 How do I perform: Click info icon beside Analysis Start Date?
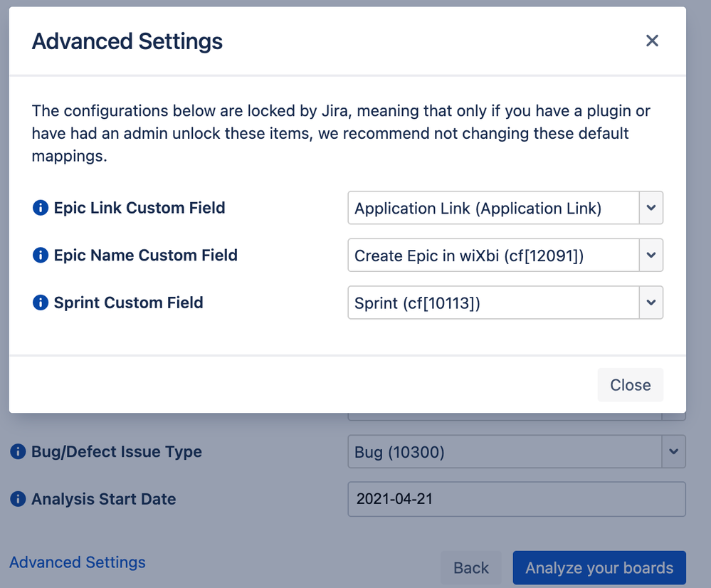coord(18,500)
